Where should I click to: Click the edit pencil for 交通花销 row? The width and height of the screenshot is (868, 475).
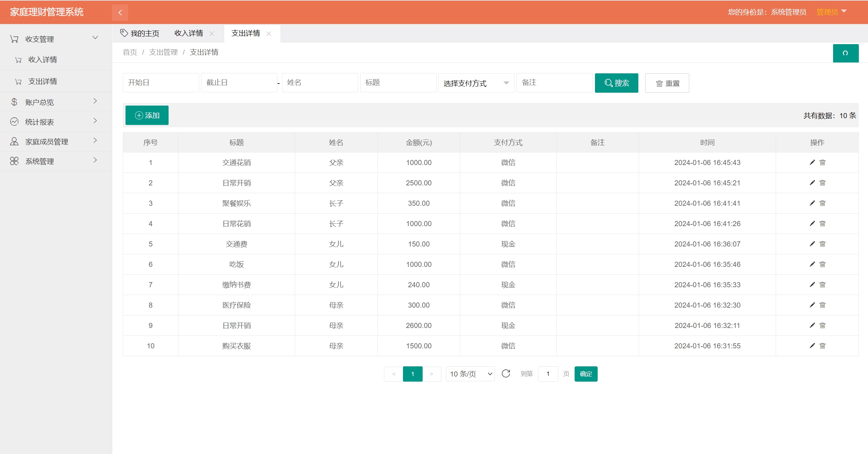click(x=812, y=162)
